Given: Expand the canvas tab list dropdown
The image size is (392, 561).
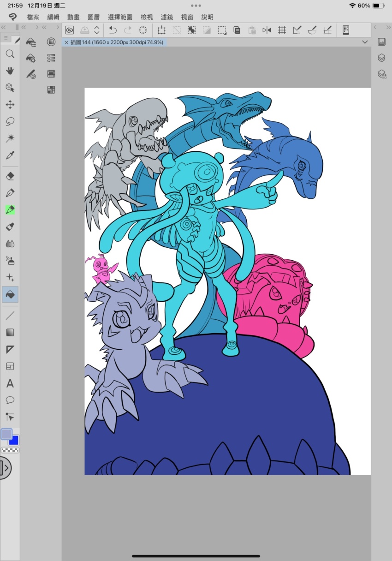Looking at the screenshot, I should tap(365, 42).
